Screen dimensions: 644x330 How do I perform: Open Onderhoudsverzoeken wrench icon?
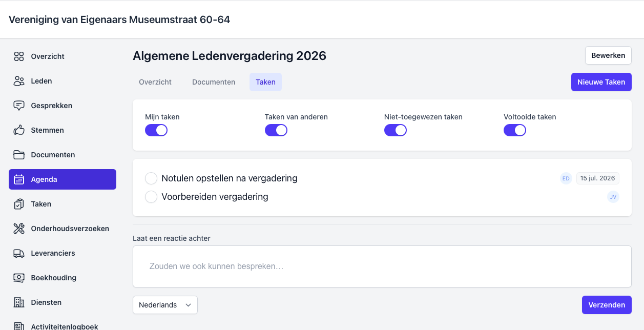(x=19, y=229)
